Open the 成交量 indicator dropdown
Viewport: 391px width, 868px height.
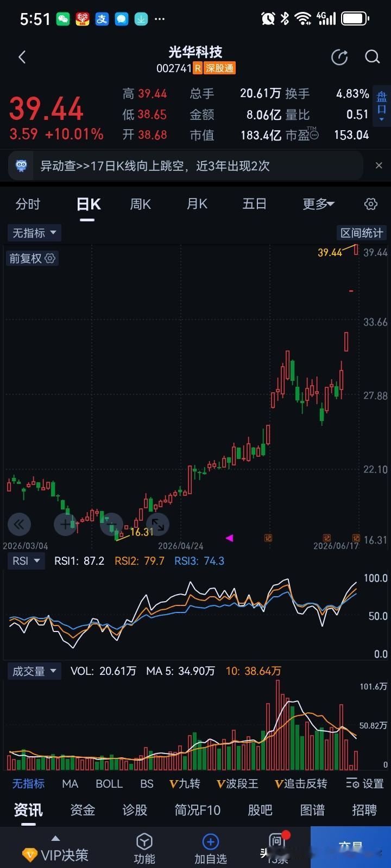[34, 671]
